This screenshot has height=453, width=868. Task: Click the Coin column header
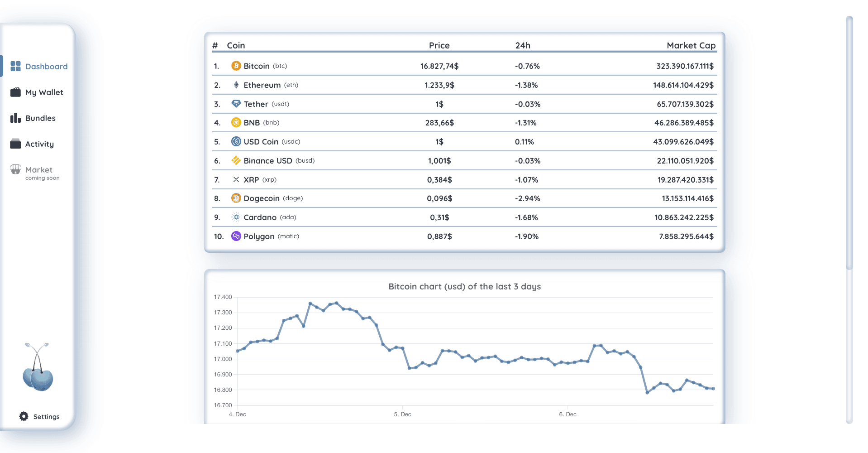point(236,45)
